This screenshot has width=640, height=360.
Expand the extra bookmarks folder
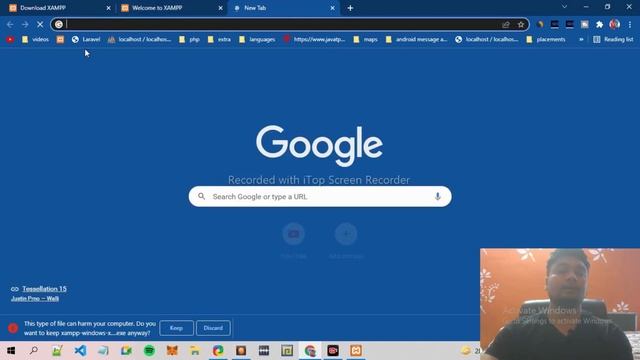[x=219, y=40]
